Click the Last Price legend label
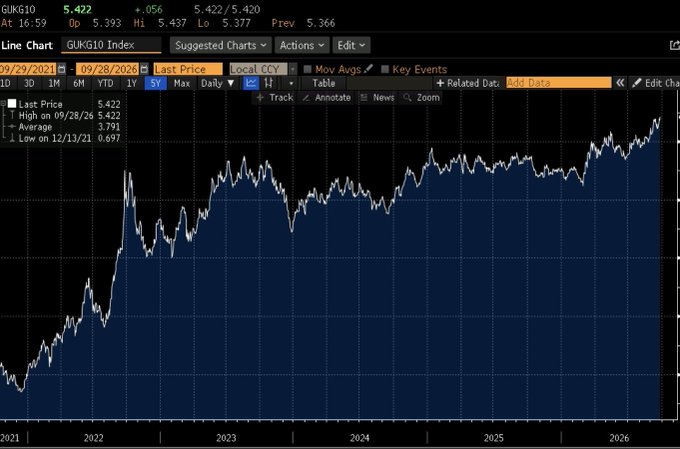 point(40,104)
